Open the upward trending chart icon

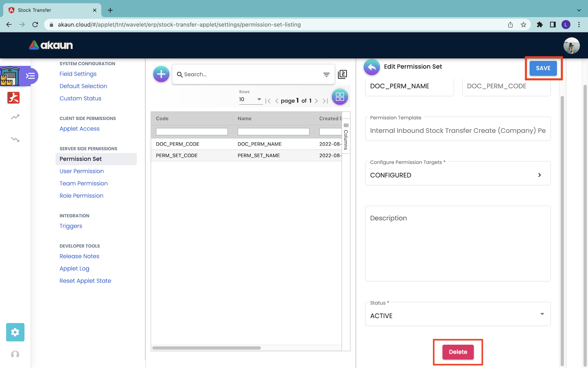[x=15, y=117]
